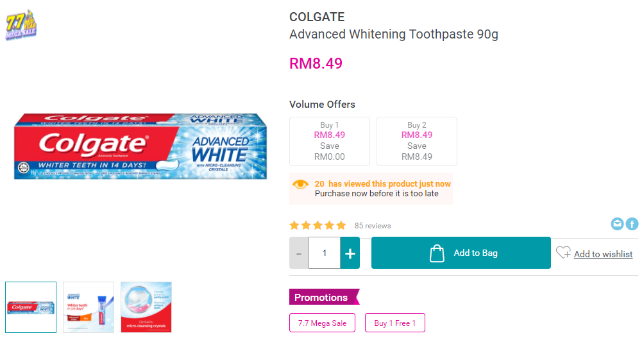View the second toothpaste tube thumbnail
644x340 pixels.
coord(89,307)
